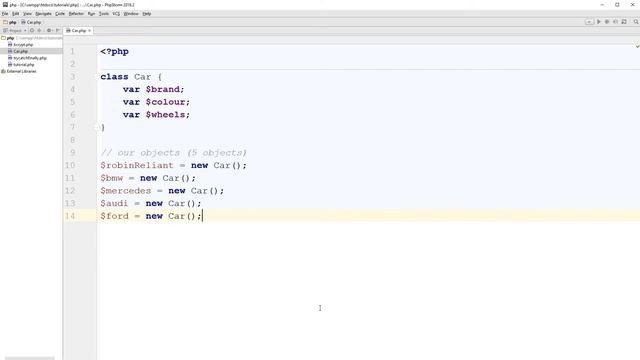The height and width of the screenshot is (360, 640).
Task: Click the 'new' keyword on line 10
Action: click(x=199, y=165)
